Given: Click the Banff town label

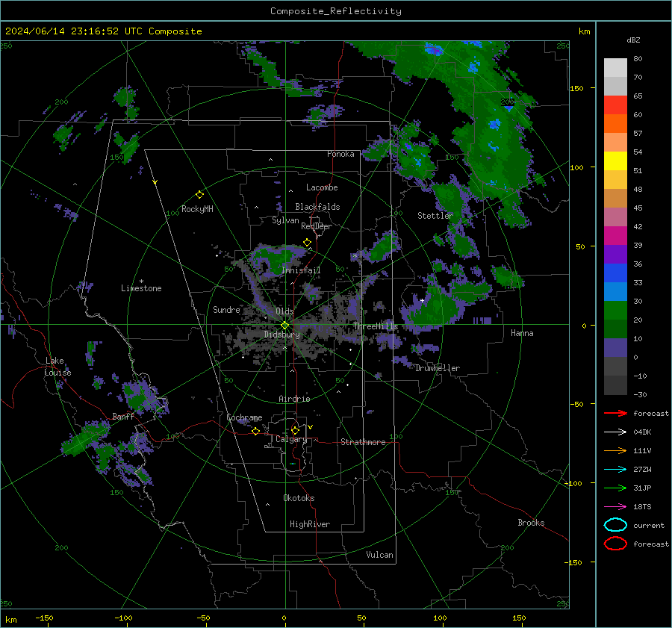Looking at the screenshot, I should 123,416.
